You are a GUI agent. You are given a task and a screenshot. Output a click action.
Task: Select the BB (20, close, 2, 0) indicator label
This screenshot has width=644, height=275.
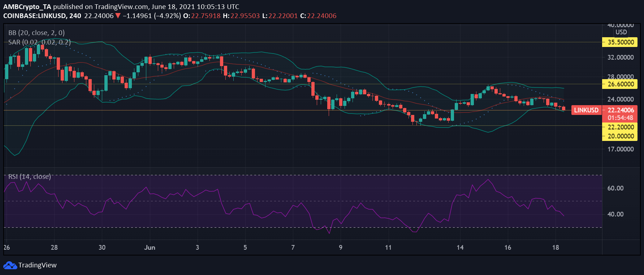pos(36,33)
